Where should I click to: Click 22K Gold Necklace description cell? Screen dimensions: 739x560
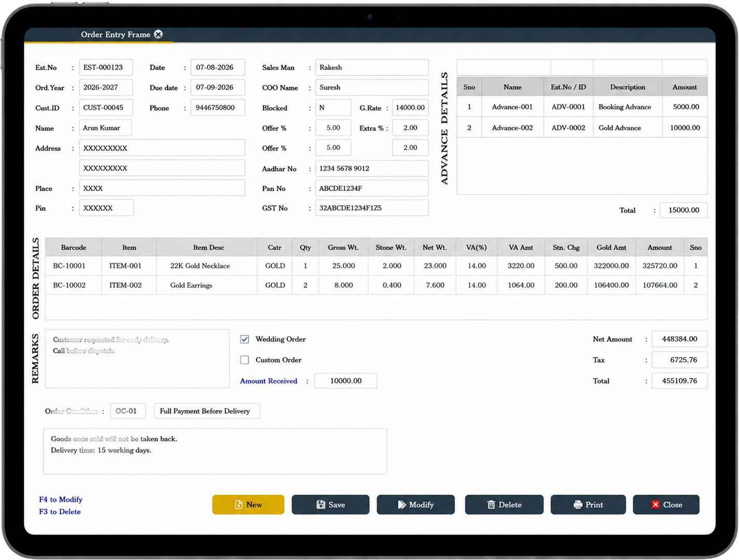point(206,266)
